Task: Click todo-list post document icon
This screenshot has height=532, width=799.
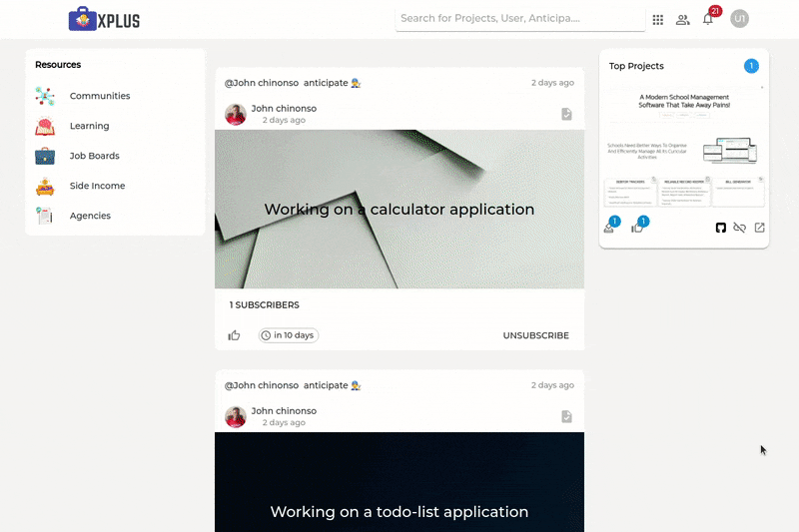Action: 566,416
